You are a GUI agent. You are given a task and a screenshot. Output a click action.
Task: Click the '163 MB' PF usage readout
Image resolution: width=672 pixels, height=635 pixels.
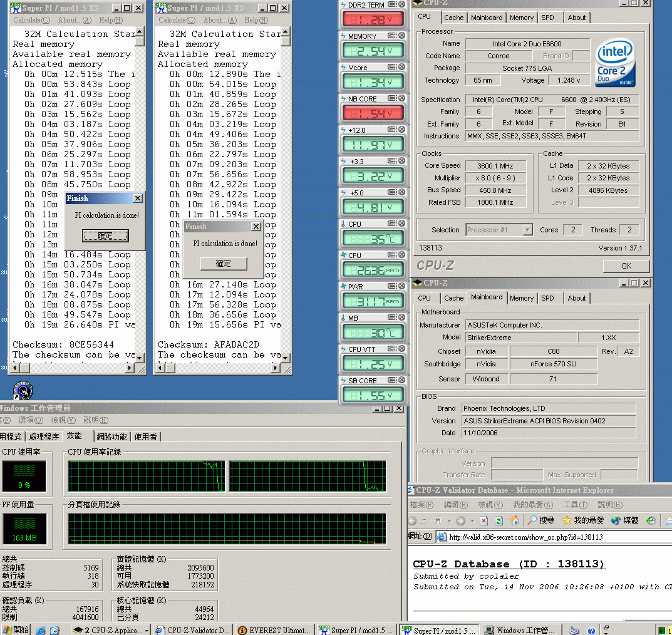[24, 538]
